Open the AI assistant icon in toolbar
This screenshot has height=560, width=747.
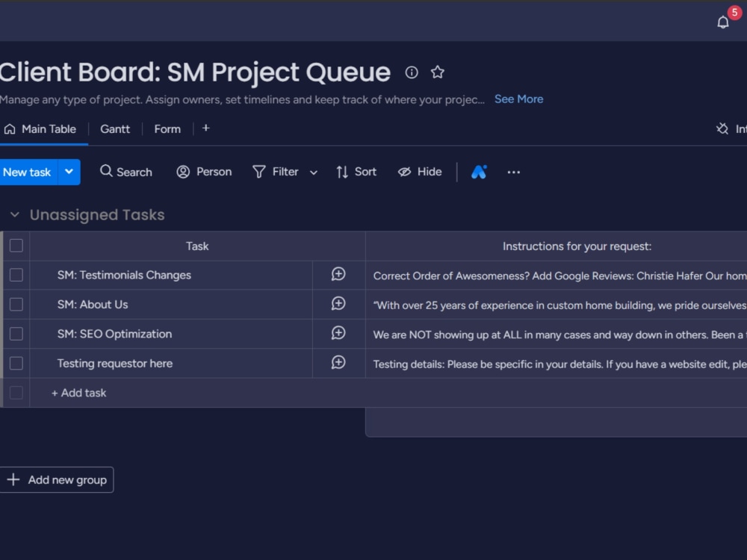tap(480, 172)
